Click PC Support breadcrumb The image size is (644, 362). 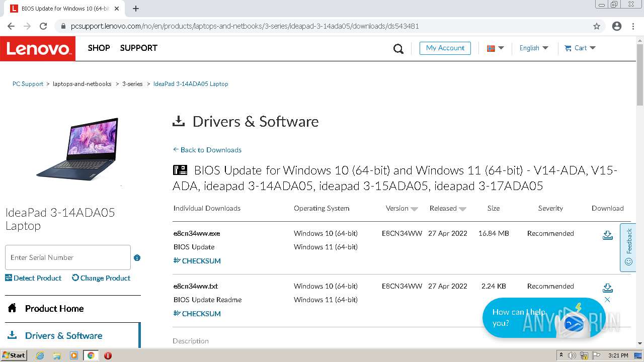click(28, 84)
